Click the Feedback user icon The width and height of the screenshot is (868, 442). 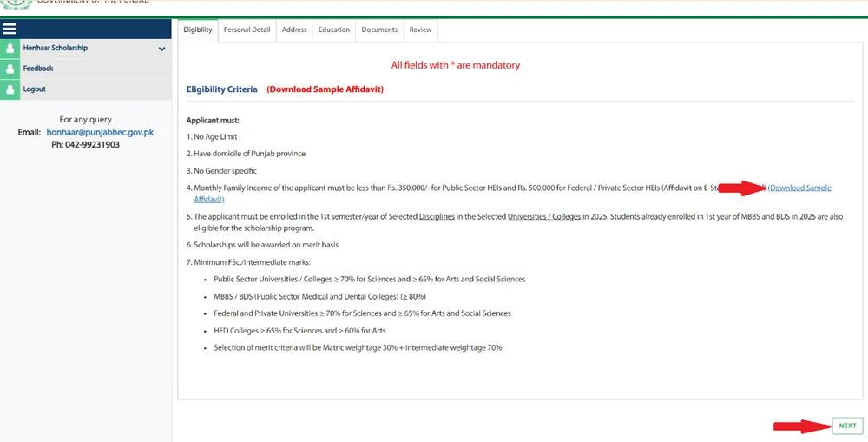10,69
